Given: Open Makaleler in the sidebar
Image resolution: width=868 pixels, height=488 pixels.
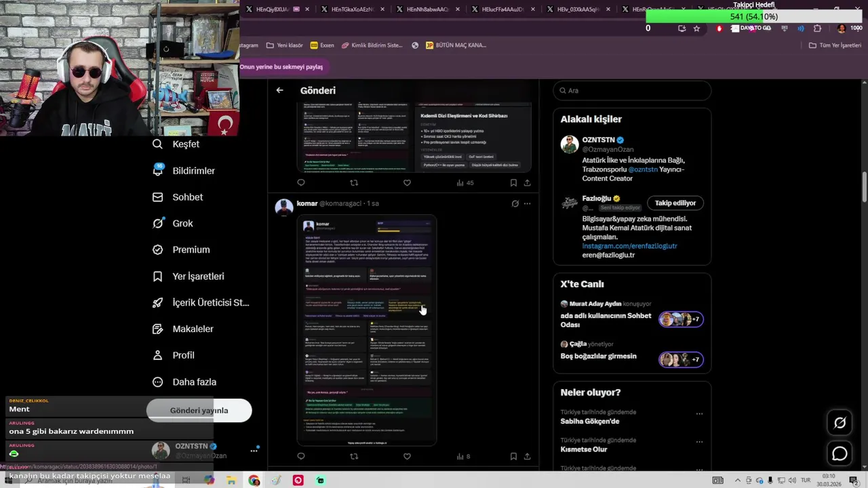Looking at the screenshot, I should pos(183,329).
